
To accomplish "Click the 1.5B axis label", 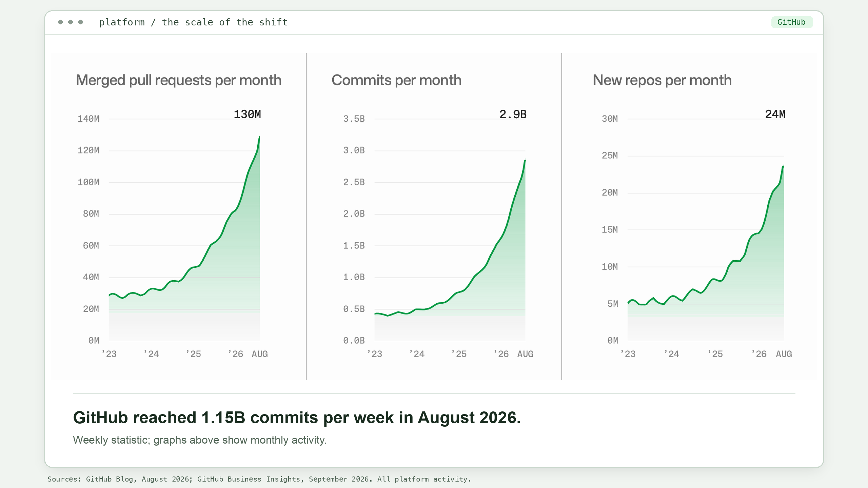I will (x=354, y=246).
